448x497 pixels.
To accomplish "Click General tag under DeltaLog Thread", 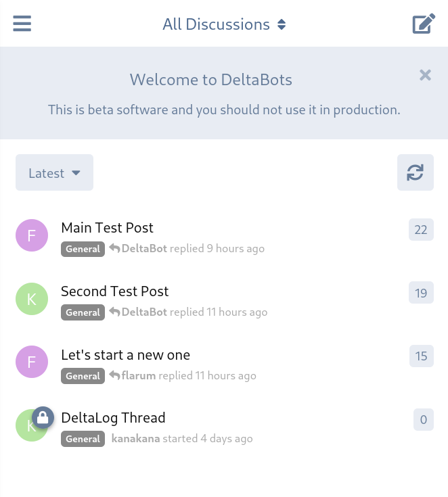I will [x=83, y=439].
